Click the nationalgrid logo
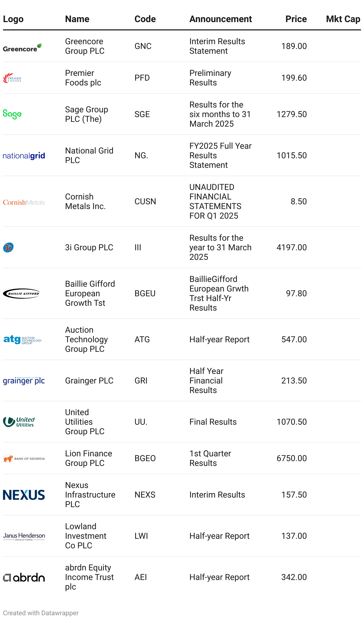The height and width of the screenshot is (620, 364). (x=24, y=156)
